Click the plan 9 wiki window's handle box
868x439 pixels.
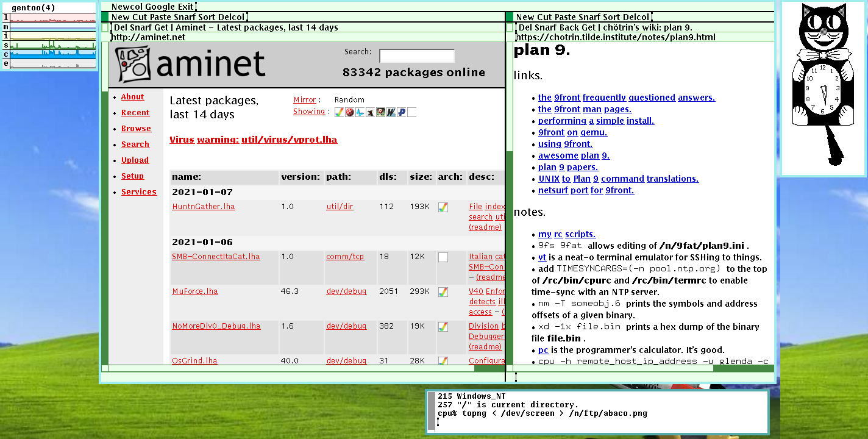510,27
